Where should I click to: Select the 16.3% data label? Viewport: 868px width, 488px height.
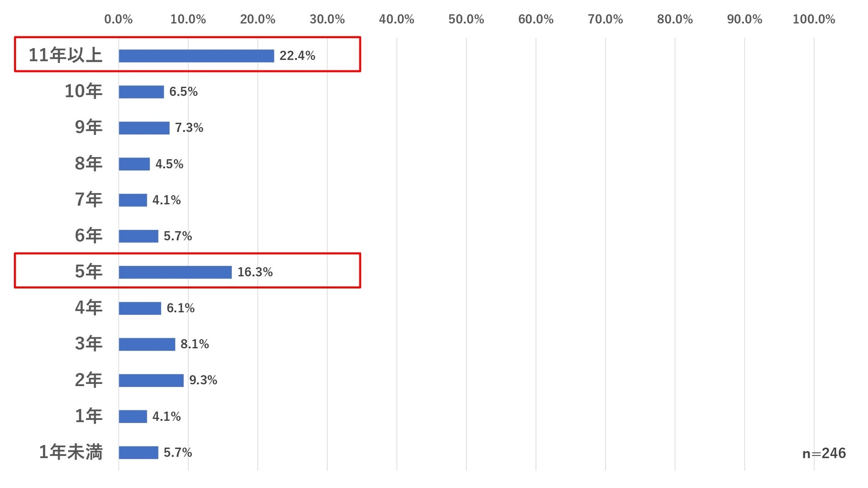click(x=255, y=272)
